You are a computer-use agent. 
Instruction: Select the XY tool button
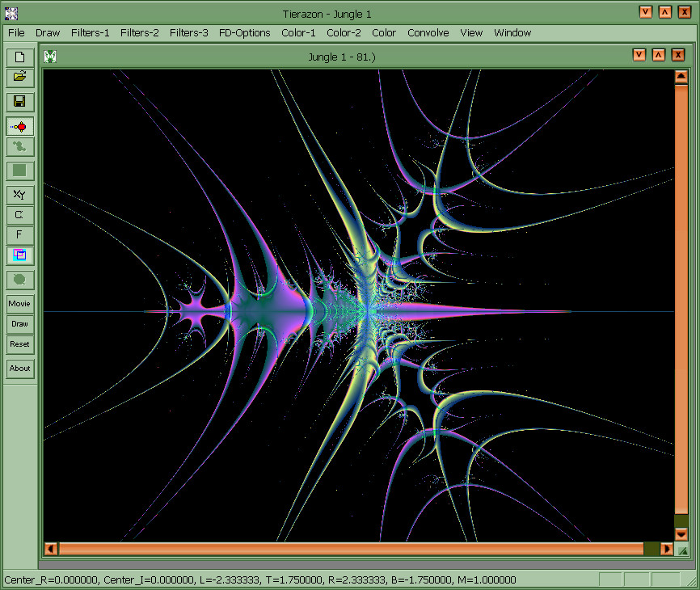click(20, 195)
